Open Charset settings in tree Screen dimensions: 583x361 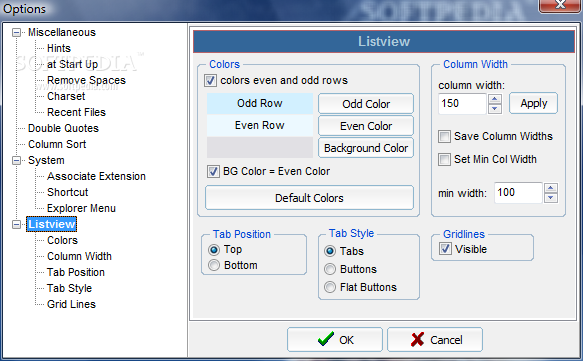coord(66,96)
